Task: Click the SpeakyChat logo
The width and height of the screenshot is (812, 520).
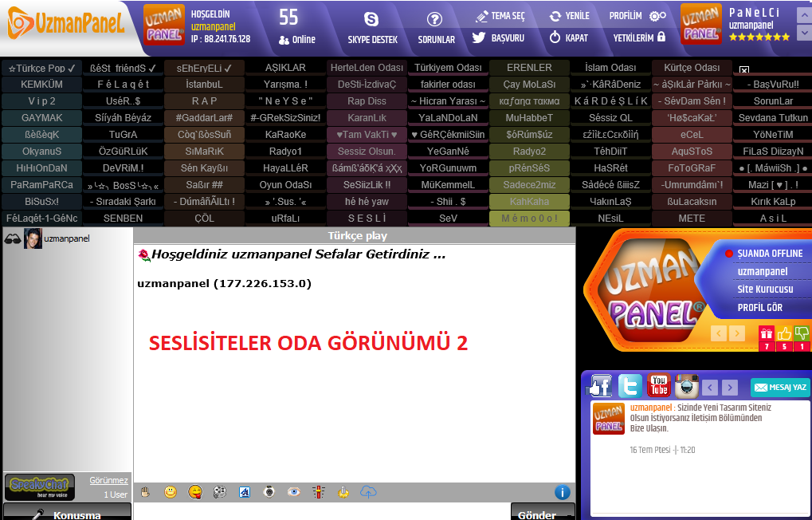Action: coord(39,487)
